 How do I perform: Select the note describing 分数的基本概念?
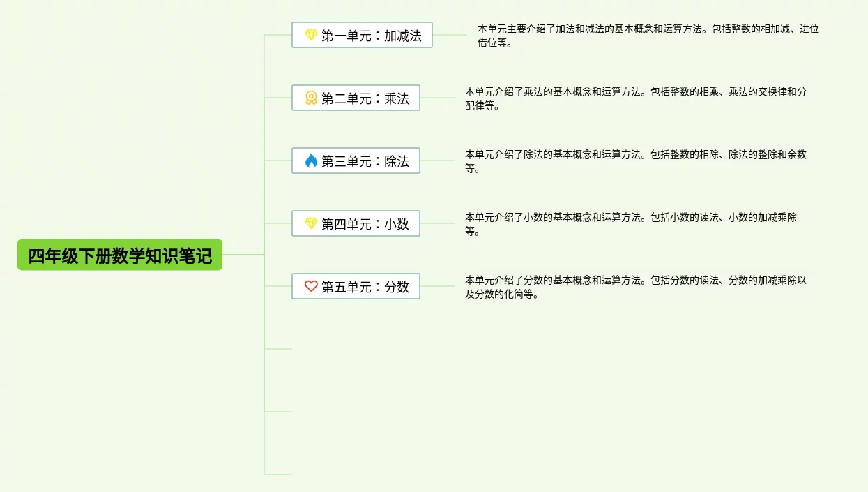pos(636,287)
